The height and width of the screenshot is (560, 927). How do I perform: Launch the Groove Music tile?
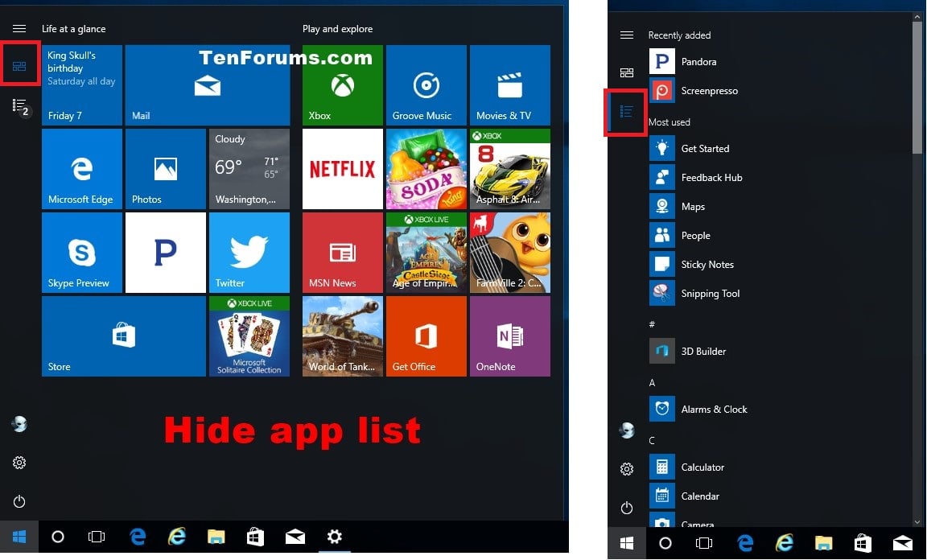(x=426, y=84)
